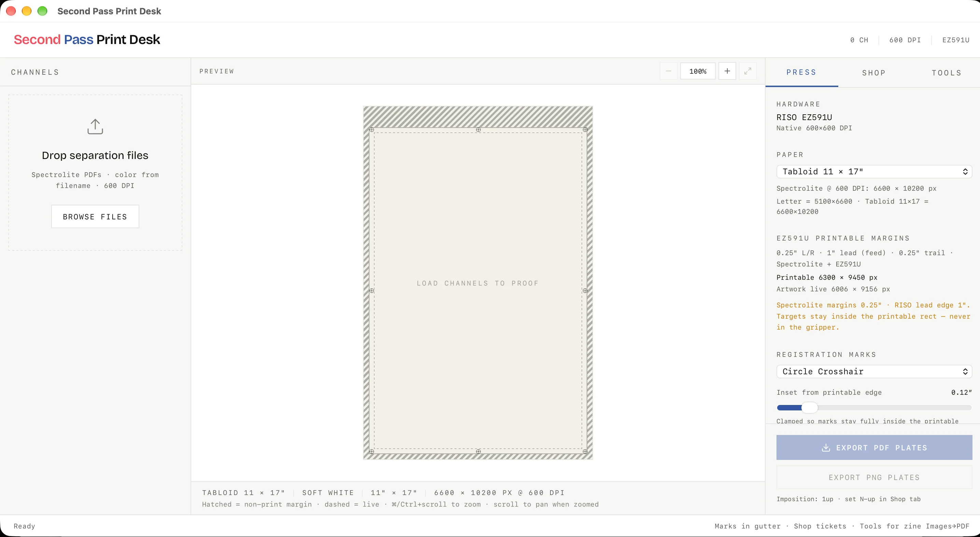Click the bottom-right registration crosshair mark

click(x=585, y=451)
